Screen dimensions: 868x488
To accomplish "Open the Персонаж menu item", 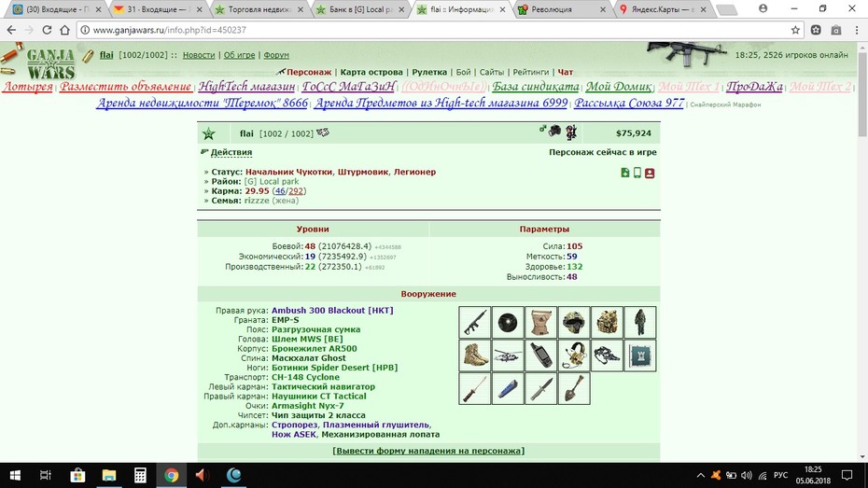I will pyautogui.click(x=309, y=72).
